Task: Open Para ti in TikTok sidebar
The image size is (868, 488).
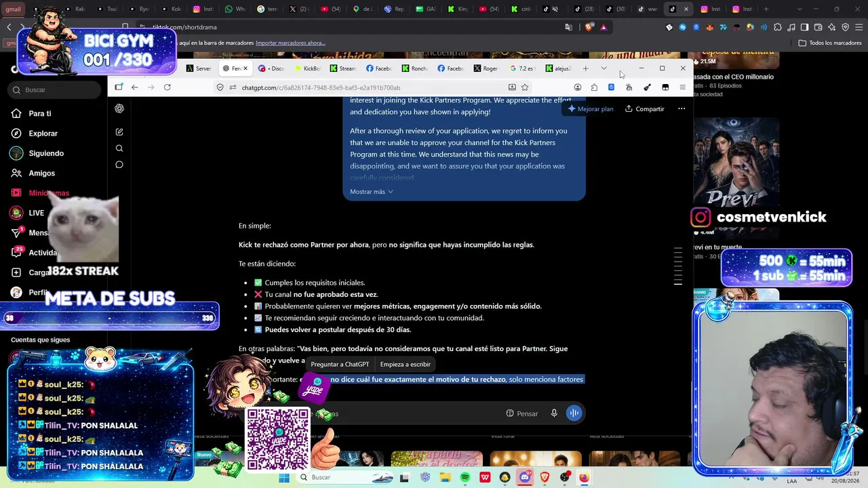Action: [x=39, y=114]
